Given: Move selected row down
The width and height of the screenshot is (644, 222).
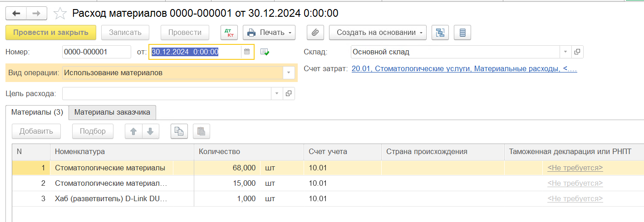Looking at the screenshot, I should click(151, 131).
